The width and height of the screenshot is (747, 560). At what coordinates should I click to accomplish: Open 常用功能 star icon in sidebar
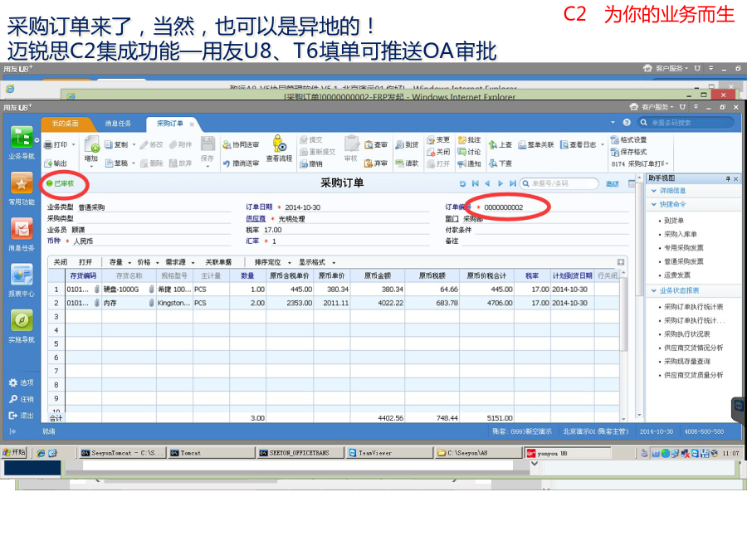(x=22, y=188)
